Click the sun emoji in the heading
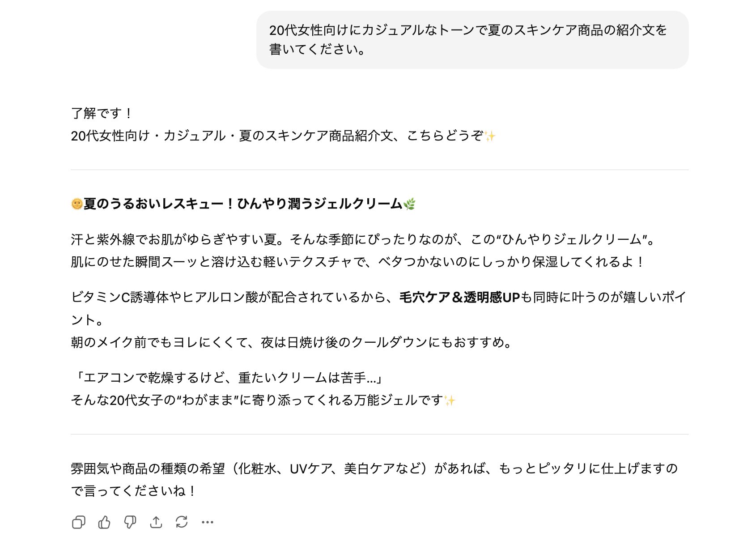Viewport: 756px width, 545px height. click(77, 204)
